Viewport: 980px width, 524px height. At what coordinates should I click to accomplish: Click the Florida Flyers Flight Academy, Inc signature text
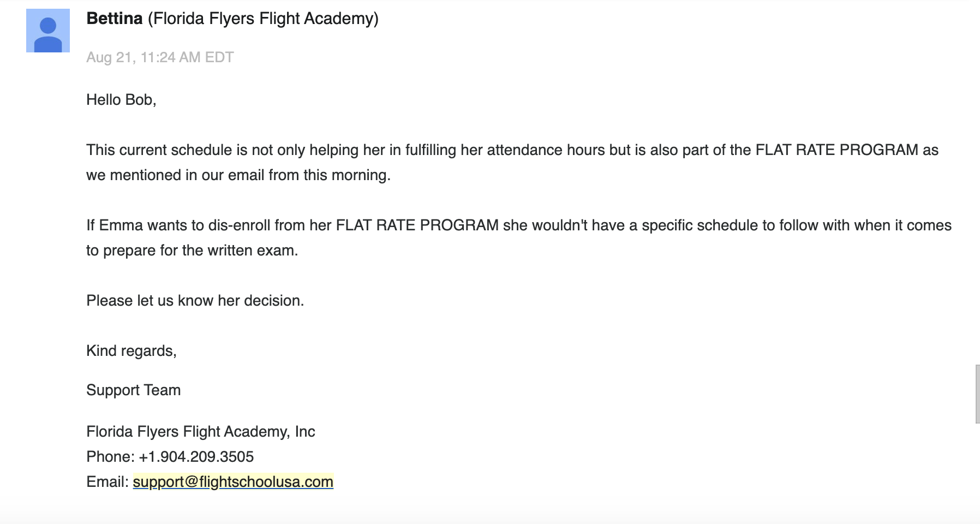(x=201, y=431)
